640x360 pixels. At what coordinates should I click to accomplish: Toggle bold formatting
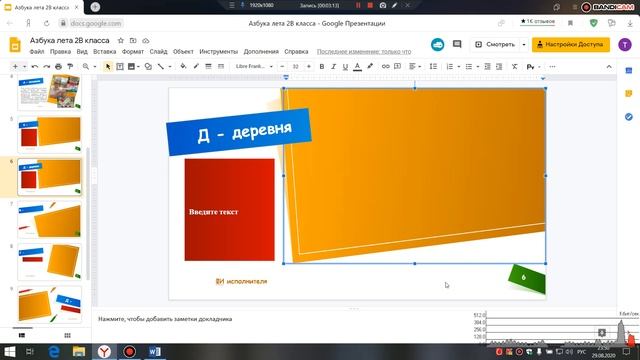click(322, 67)
